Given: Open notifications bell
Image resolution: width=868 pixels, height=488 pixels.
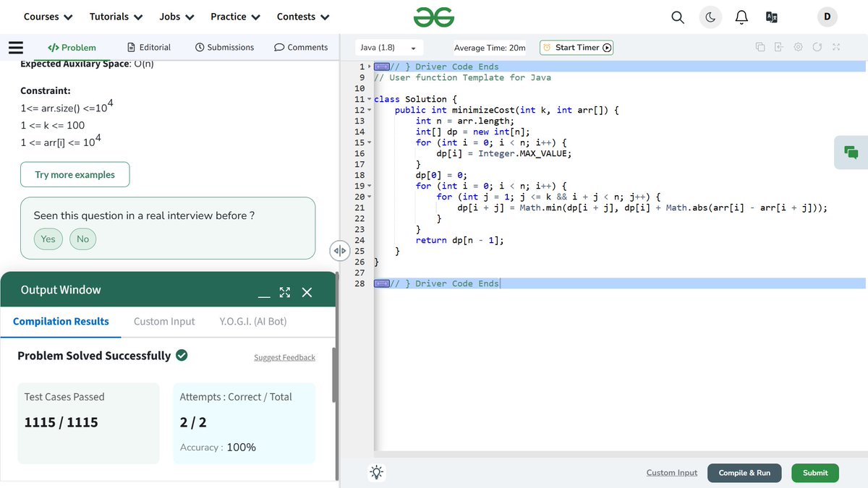Looking at the screenshot, I should 741,17.
